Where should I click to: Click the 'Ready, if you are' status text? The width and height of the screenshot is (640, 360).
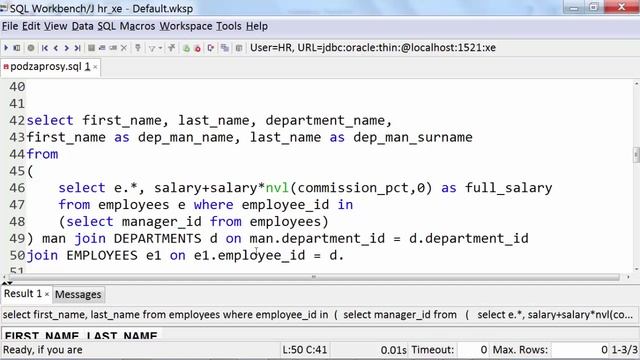click(42, 350)
